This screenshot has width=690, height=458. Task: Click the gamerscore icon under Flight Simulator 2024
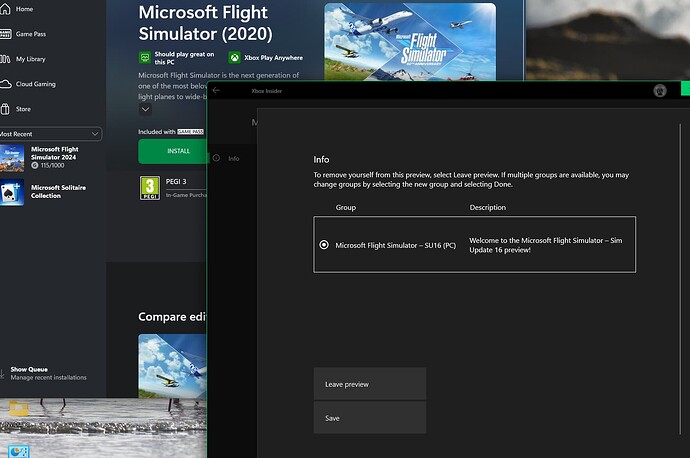(x=35, y=165)
